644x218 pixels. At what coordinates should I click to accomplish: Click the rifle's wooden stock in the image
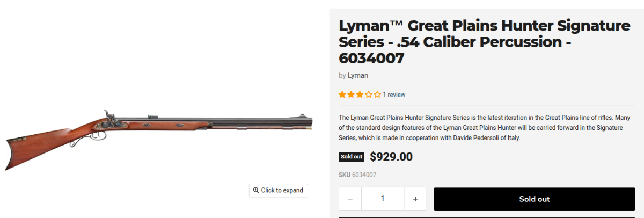(x=48, y=142)
